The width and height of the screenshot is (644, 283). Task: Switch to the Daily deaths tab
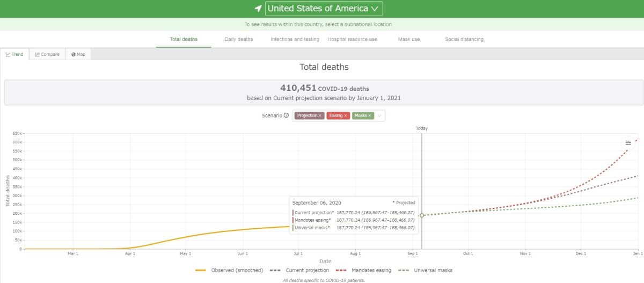pos(239,39)
